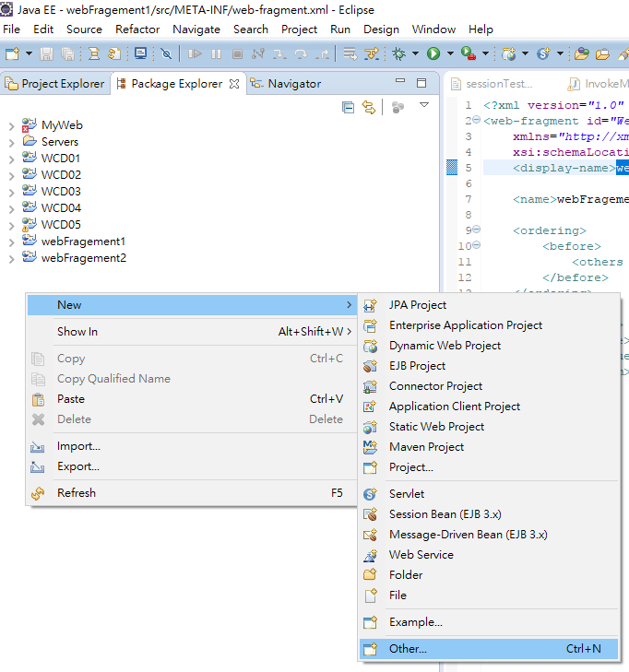629x672 pixels.
Task: Select File in the New submenu
Action: (x=489, y=595)
